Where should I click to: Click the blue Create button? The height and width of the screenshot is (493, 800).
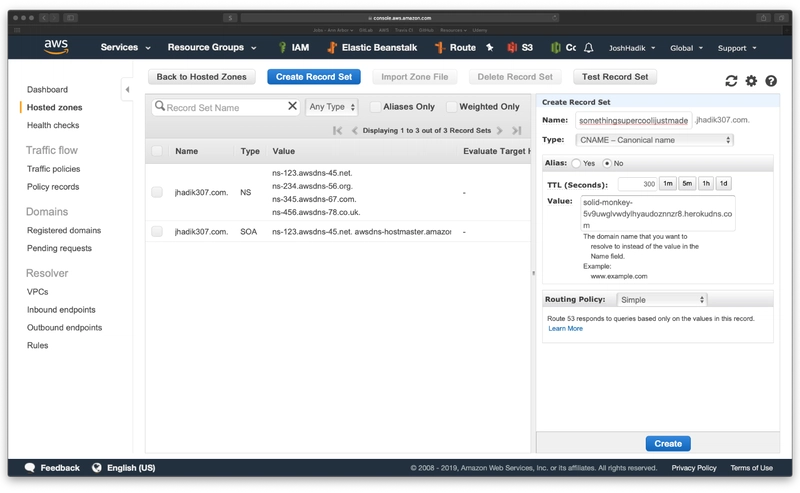[x=667, y=443]
